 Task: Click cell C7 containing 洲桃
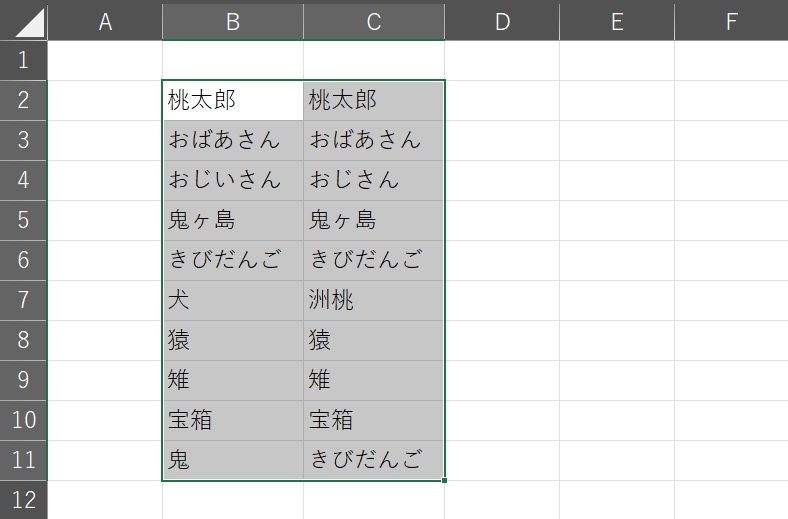pos(374,300)
